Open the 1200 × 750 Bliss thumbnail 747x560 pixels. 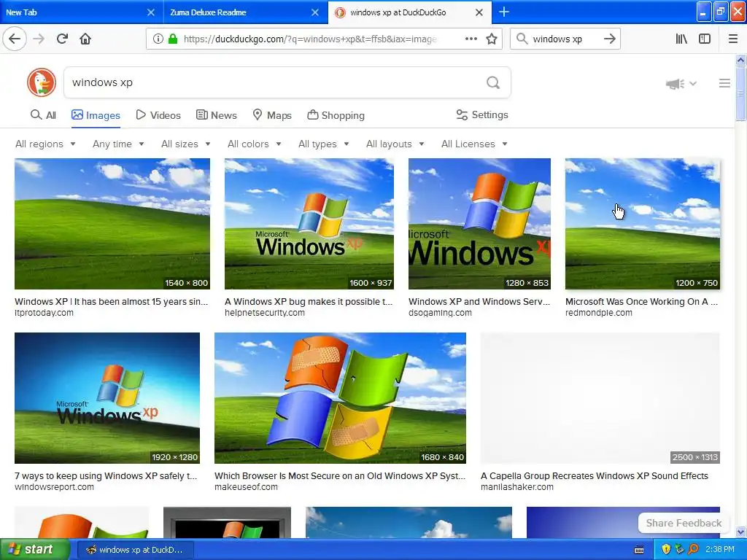tap(643, 224)
